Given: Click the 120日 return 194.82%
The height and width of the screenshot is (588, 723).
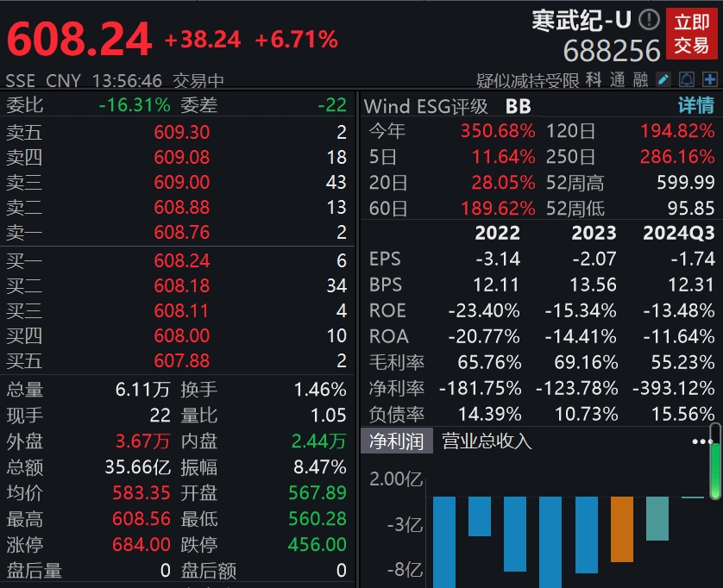Looking at the screenshot, I should click(678, 131).
